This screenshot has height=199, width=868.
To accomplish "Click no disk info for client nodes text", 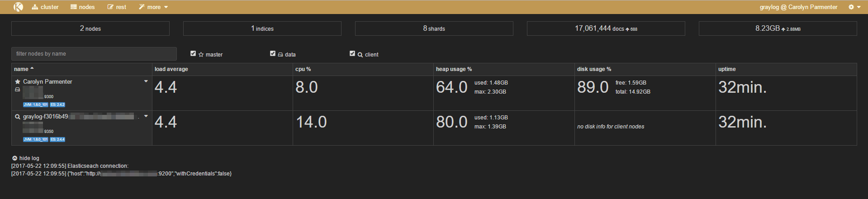I will 611,127.
